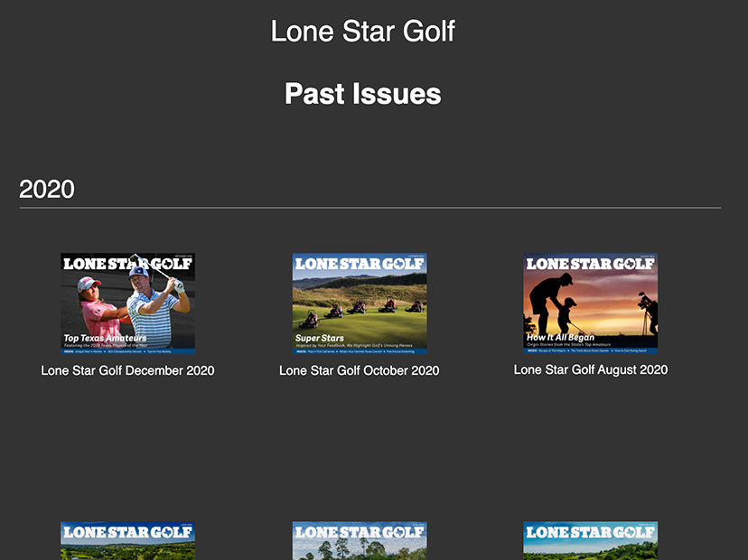The image size is (748, 560).
Task: Open the October 2020 cover thumbnail
Action: coord(360,303)
